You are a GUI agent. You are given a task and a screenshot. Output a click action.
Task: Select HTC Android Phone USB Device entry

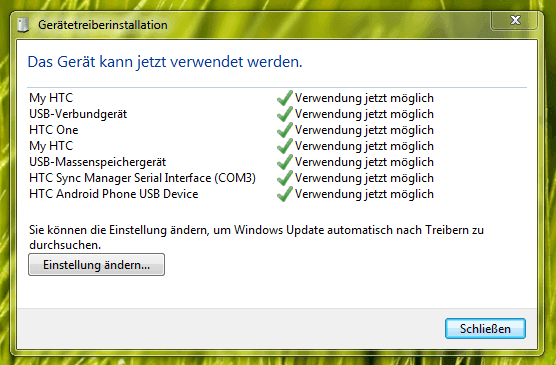(x=113, y=194)
